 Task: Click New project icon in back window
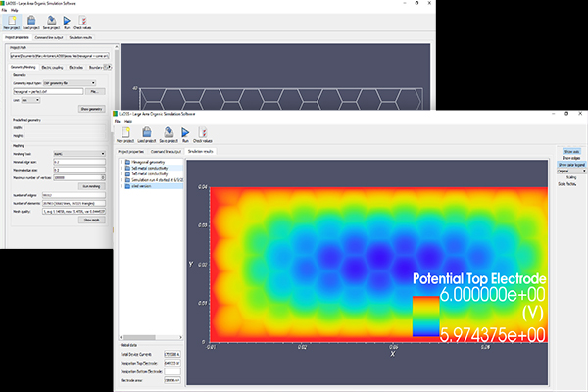point(12,21)
